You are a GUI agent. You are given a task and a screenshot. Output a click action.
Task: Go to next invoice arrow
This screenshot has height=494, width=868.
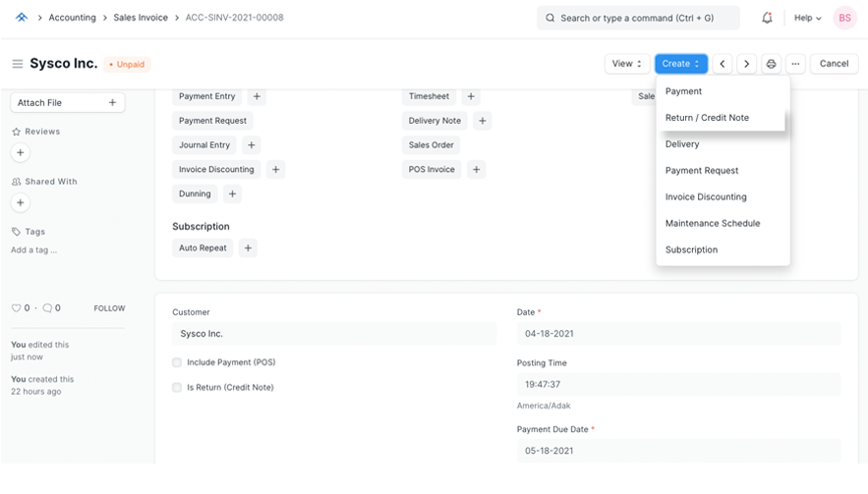(747, 64)
